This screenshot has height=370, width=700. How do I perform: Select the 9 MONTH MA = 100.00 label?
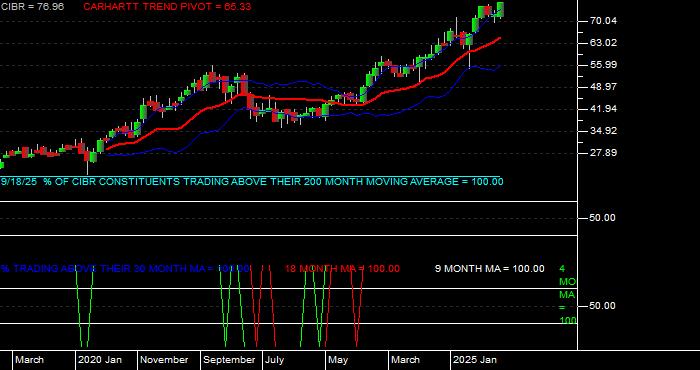pos(490,269)
